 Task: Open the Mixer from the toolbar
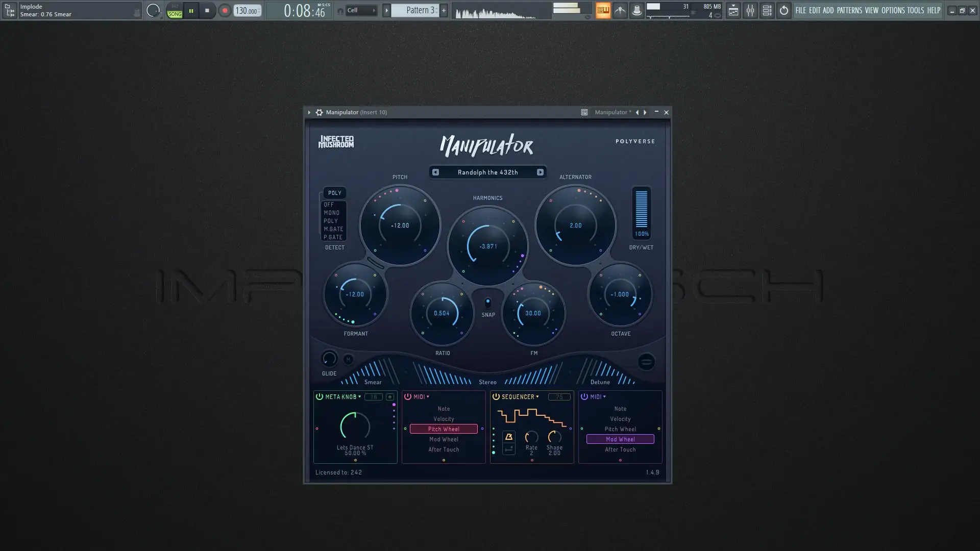click(x=750, y=10)
